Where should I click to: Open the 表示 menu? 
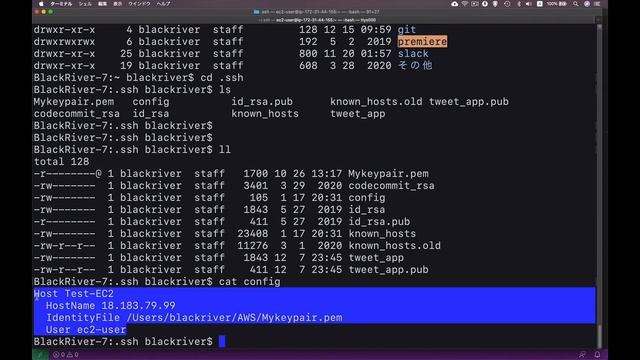click(x=118, y=4)
